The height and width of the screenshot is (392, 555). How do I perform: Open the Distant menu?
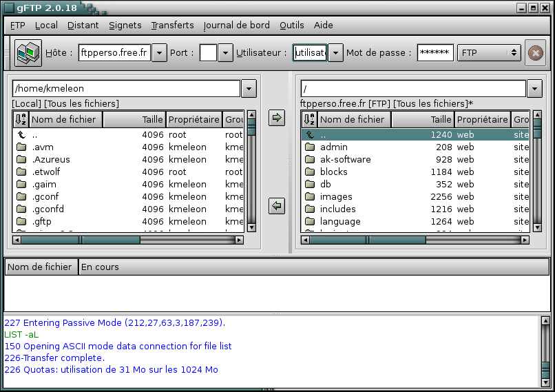pyautogui.click(x=83, y=25)
